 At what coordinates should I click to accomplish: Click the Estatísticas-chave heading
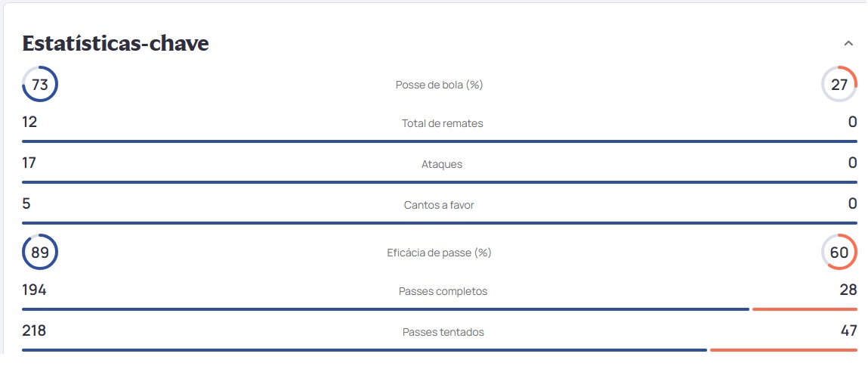[116, 44]
